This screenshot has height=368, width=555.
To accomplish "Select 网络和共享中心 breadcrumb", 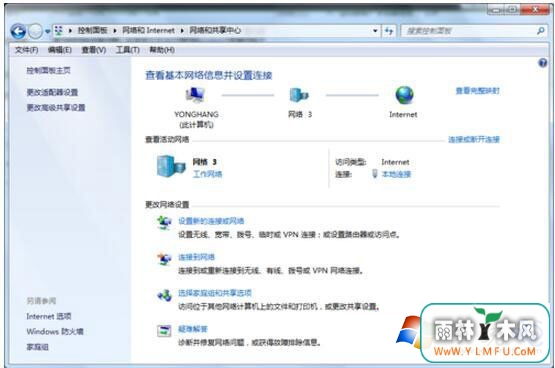I will pos(215,30).
